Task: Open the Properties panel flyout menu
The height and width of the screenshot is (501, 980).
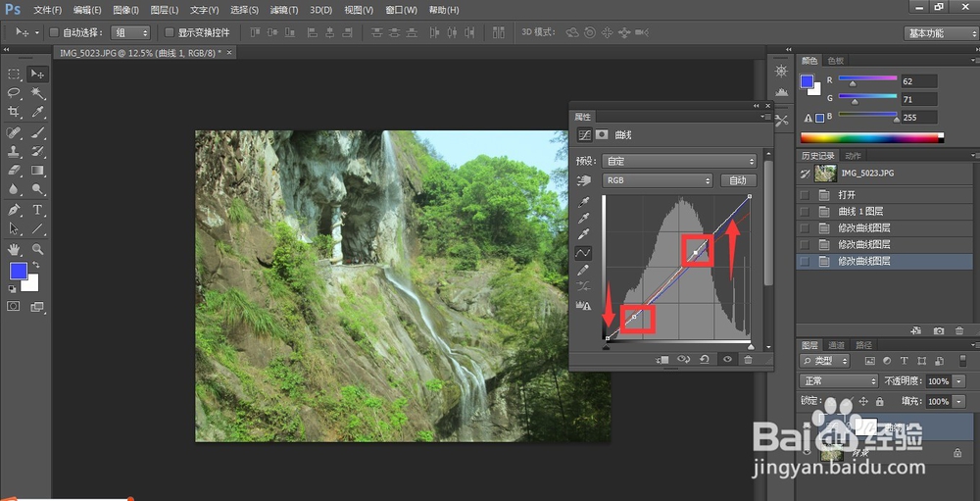Action: (764, 117)
